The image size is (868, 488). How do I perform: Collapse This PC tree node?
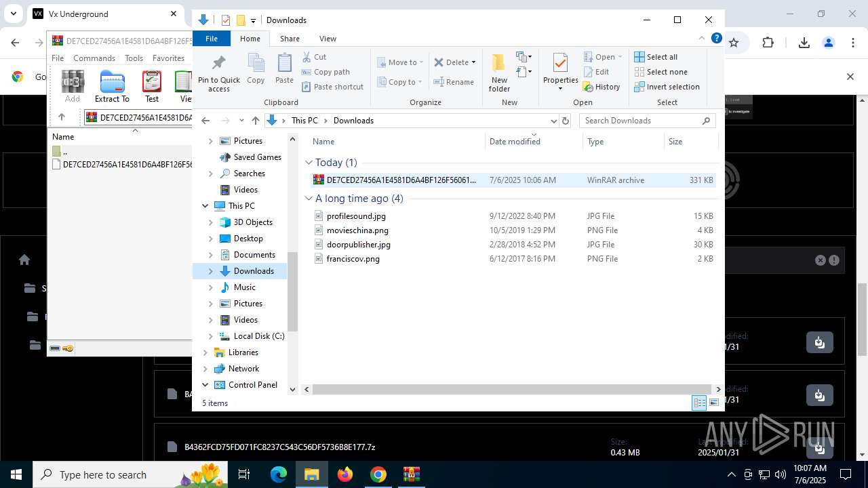pos(205,206)
